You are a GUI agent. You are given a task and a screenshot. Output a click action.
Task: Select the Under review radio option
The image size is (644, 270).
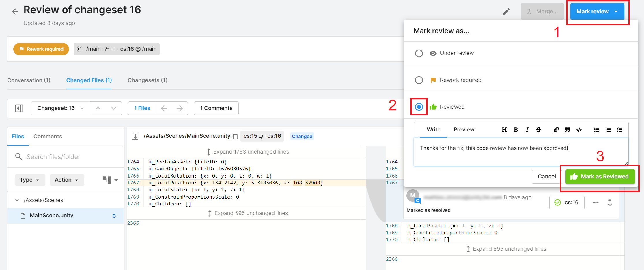point(419,54)
